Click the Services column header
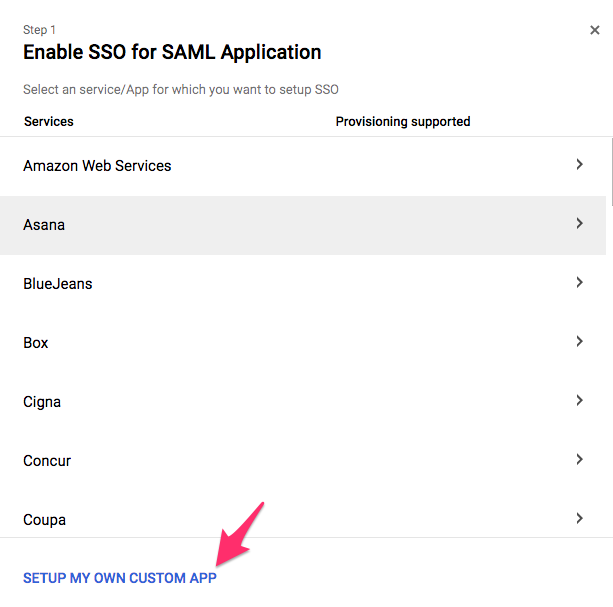Image resolution: width=613 pixels, height=607 pixels. (48, 122)
